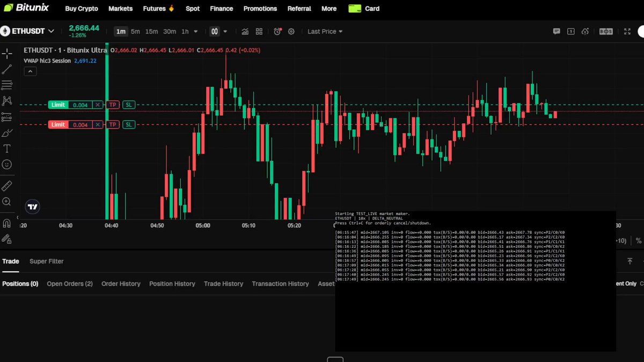
Task: Enter fullscreen chart mode
Action: [627, 32]
